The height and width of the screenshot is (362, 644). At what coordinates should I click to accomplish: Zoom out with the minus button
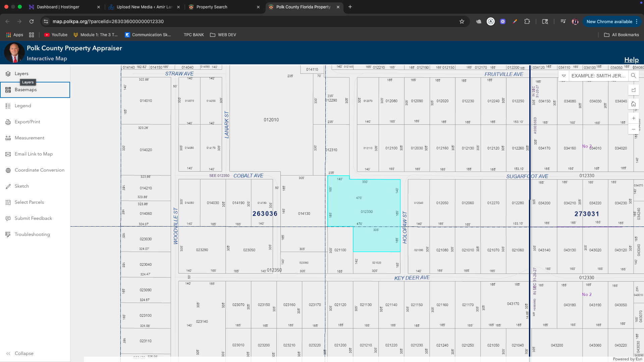pos(634,129)
